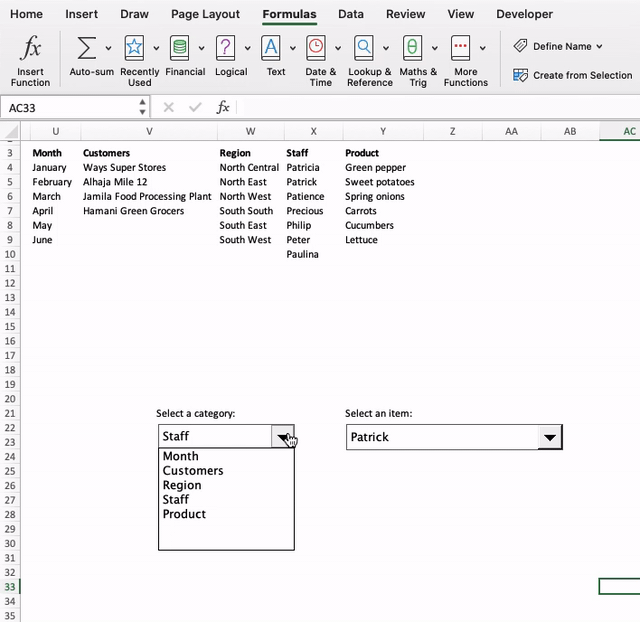Choose Customers in category list
This screenshot has height=622, width=640.
226,471
